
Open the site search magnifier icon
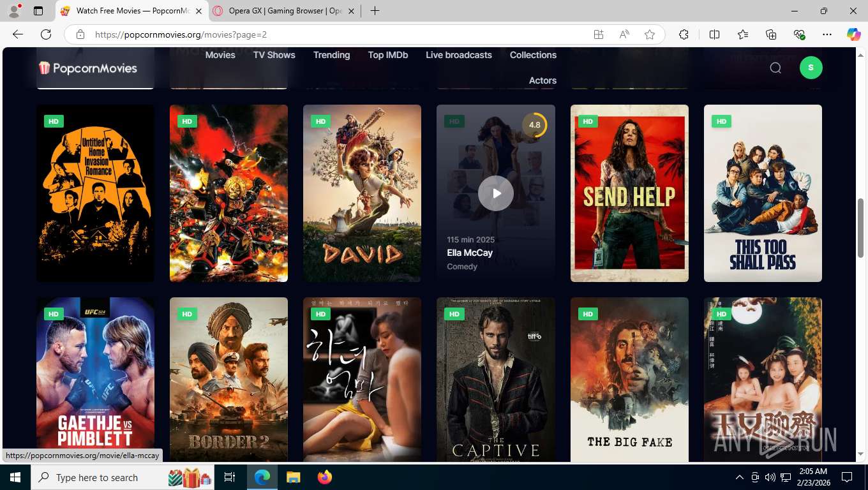coord(775,68)
